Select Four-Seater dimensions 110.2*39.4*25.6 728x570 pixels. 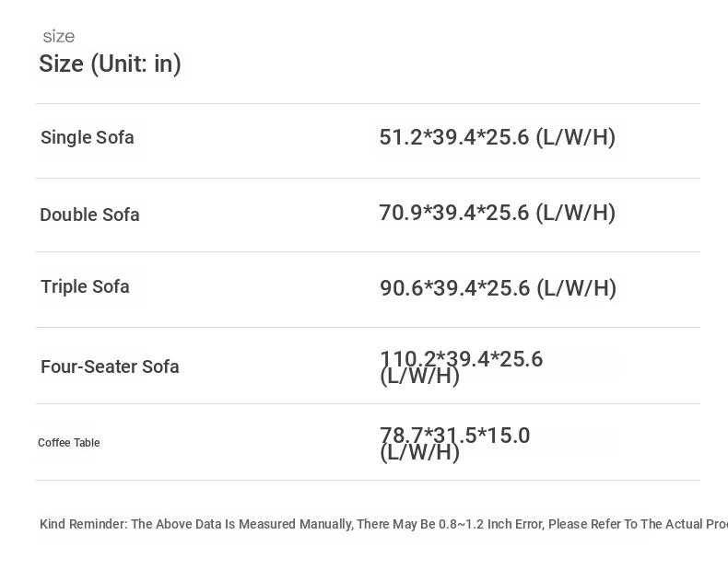tap(461, 358)
